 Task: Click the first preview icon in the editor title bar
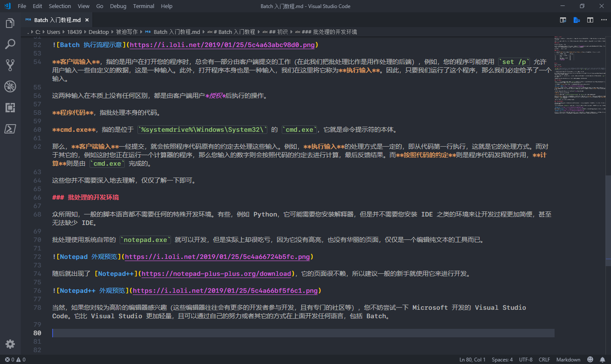coord(563,20)
